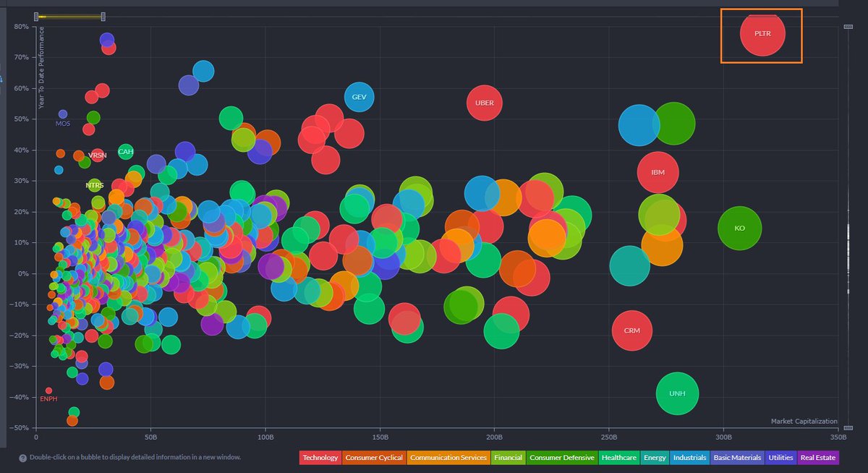Open the IBM bubble
Screen dimensions: 868x473
[x=658, y=172]
